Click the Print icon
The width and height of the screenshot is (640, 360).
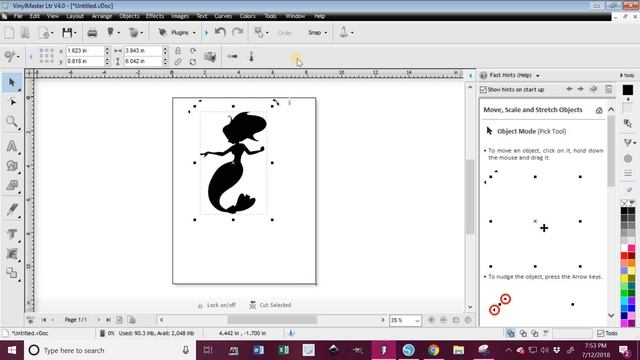pos(92,33)
